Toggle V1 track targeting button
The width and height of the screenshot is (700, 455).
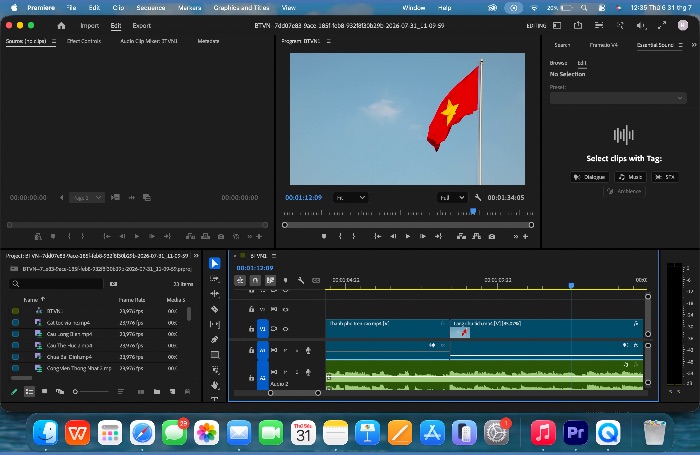262,329
